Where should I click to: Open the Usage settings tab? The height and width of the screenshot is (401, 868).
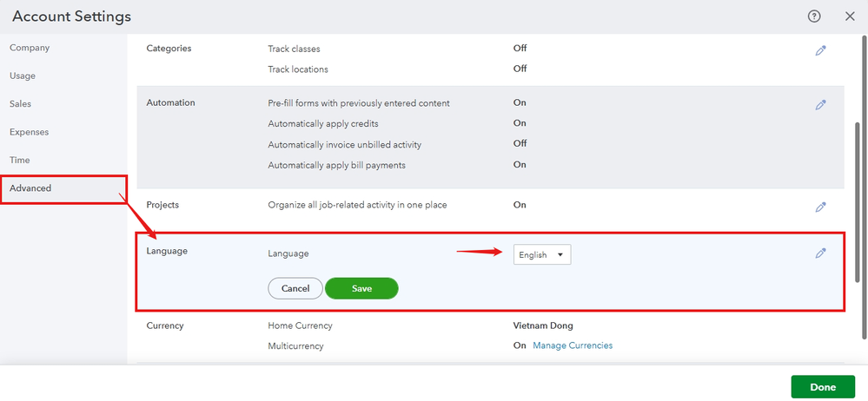(23, 76)
